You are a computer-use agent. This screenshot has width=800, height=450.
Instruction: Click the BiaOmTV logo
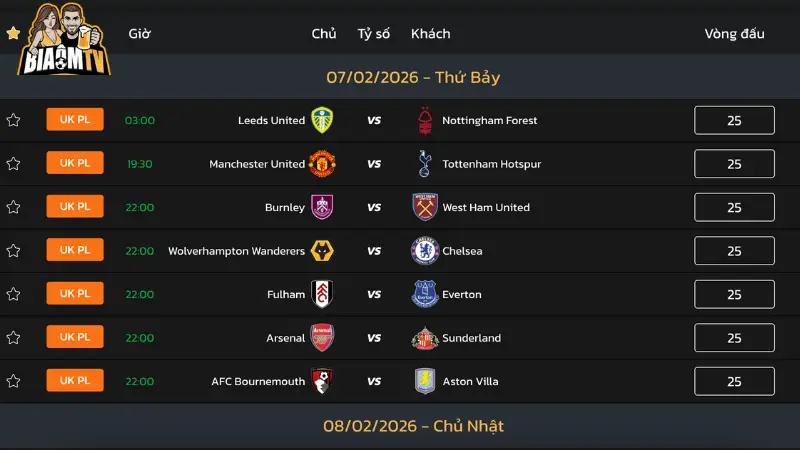(x=64, y=40)
